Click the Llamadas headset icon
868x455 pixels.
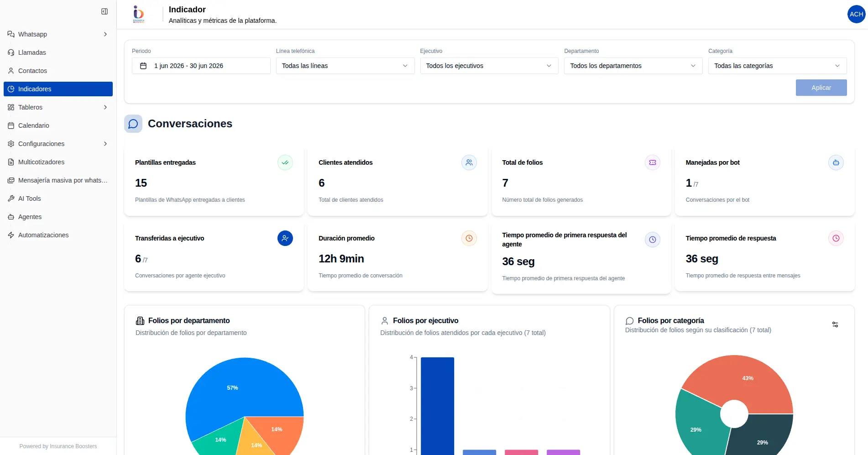point(11,52)
